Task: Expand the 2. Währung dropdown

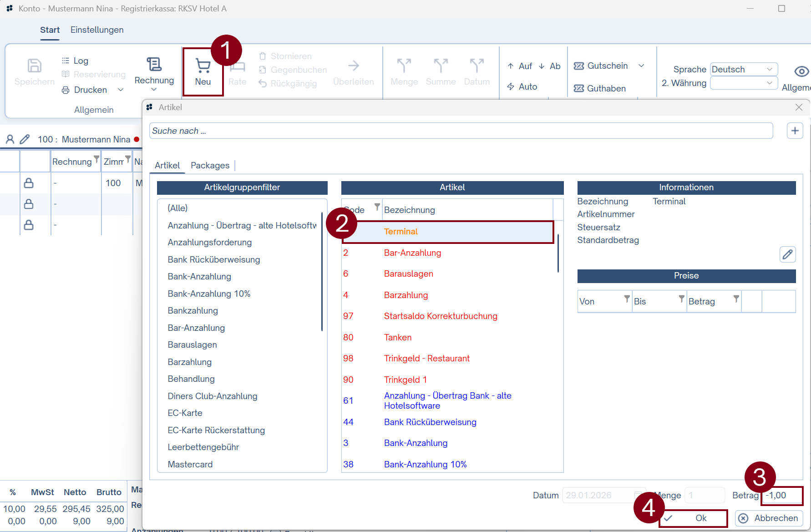Action: (743, 83)
